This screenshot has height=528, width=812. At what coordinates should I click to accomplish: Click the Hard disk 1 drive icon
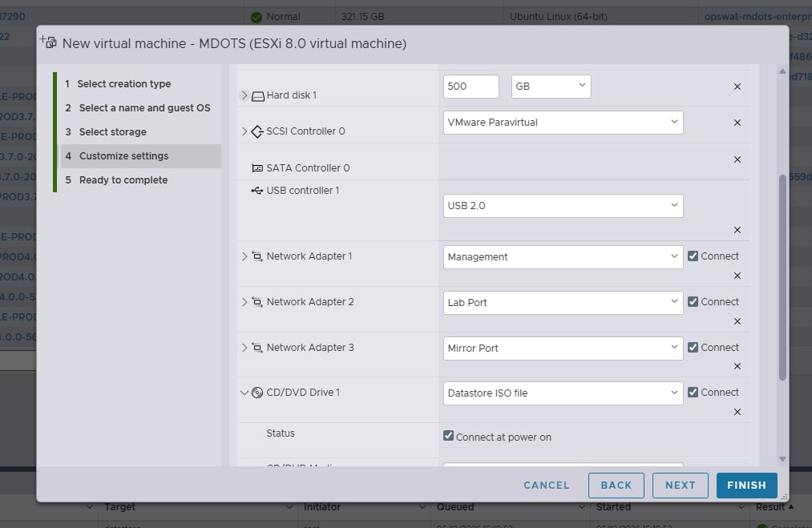point(257,96)
